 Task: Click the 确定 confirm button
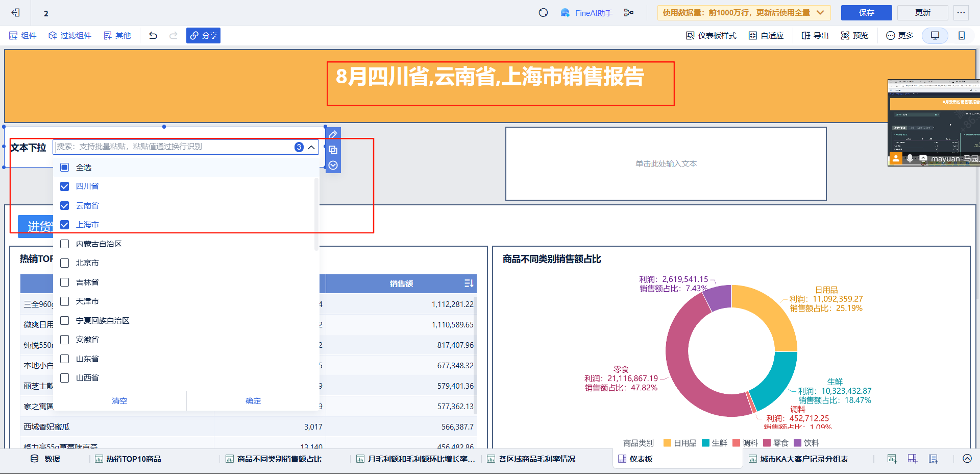point(253,401)
